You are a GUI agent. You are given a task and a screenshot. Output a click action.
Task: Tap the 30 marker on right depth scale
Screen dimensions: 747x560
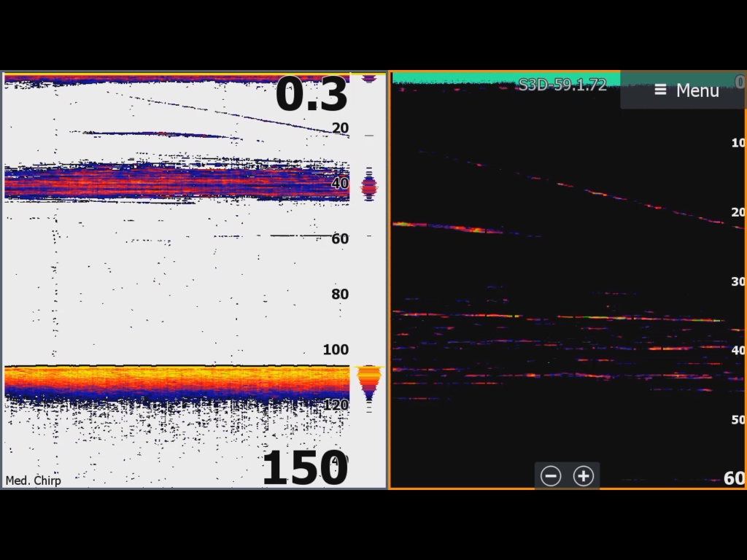coord(738,281)
